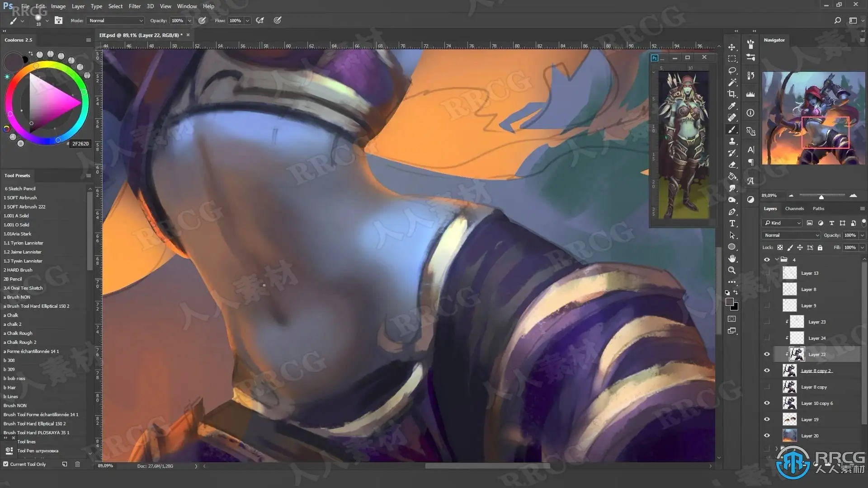This screenshot has width=868, height=488.
Task: Open the Window menu
Action: [187, 6]
